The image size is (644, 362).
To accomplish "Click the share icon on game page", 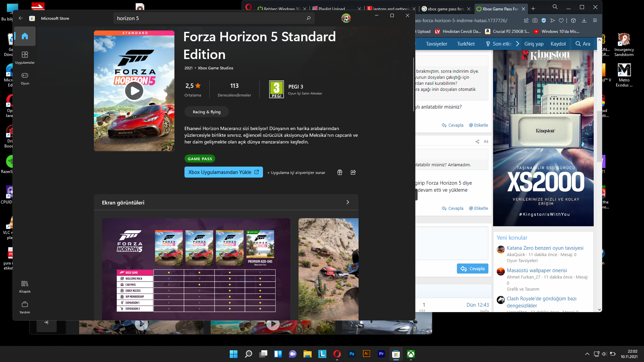I will 353,172.
